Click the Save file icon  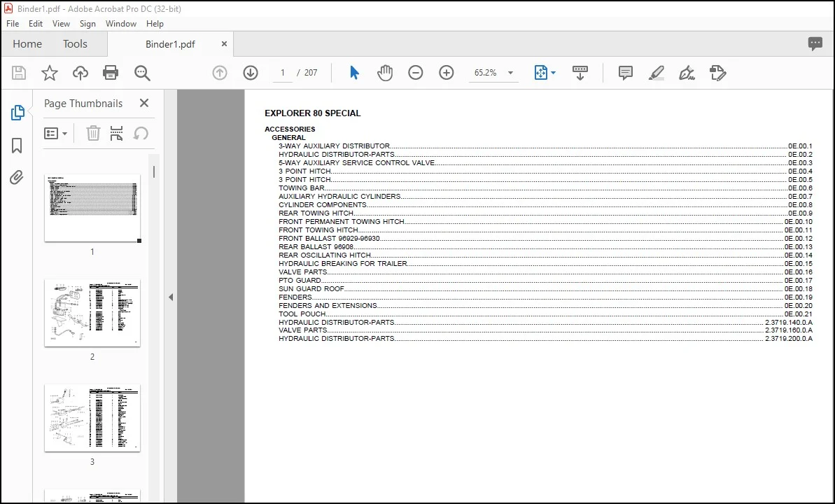pos(19,73)
